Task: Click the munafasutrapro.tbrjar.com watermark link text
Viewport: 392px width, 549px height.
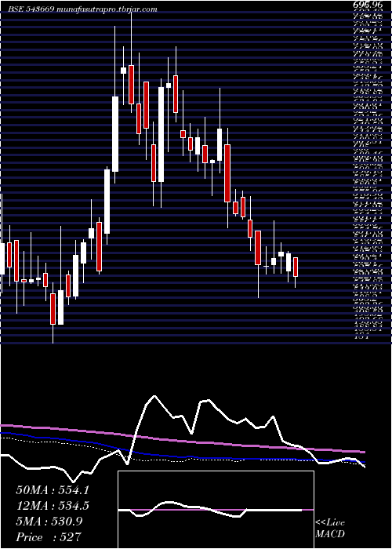Action: pos(107,9)
